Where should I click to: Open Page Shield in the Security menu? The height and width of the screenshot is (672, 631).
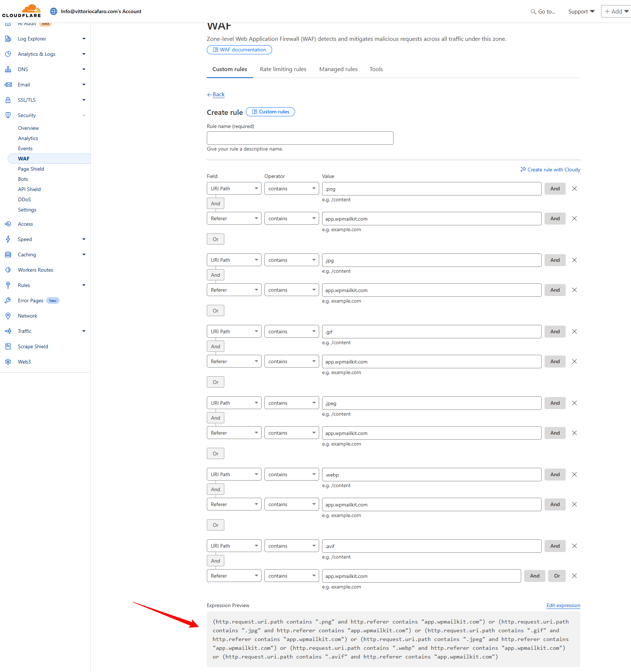[x=31, y=169]
